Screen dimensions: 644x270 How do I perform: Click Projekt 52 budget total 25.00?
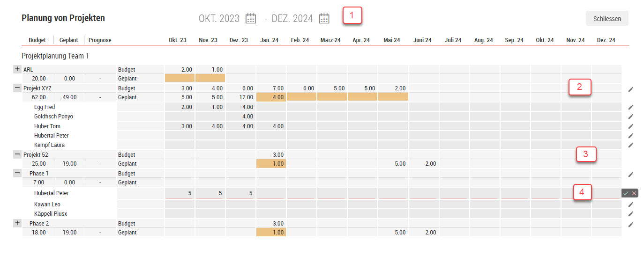tap(38, 164)
